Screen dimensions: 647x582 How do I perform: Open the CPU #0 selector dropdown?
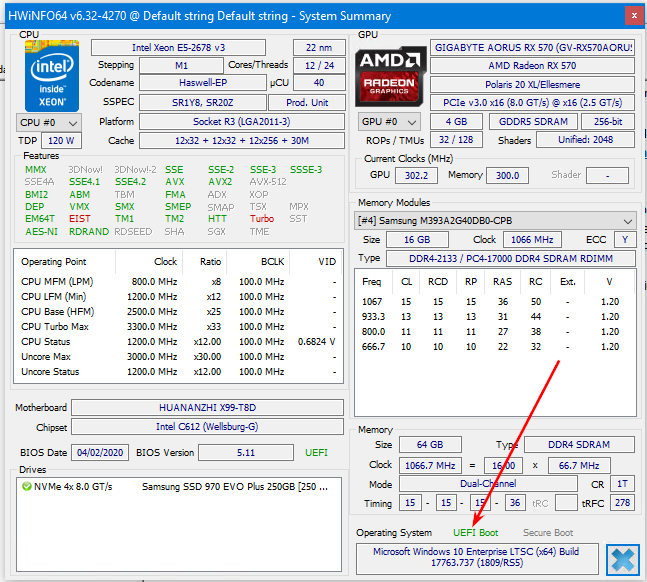click(x=50, y=122)
